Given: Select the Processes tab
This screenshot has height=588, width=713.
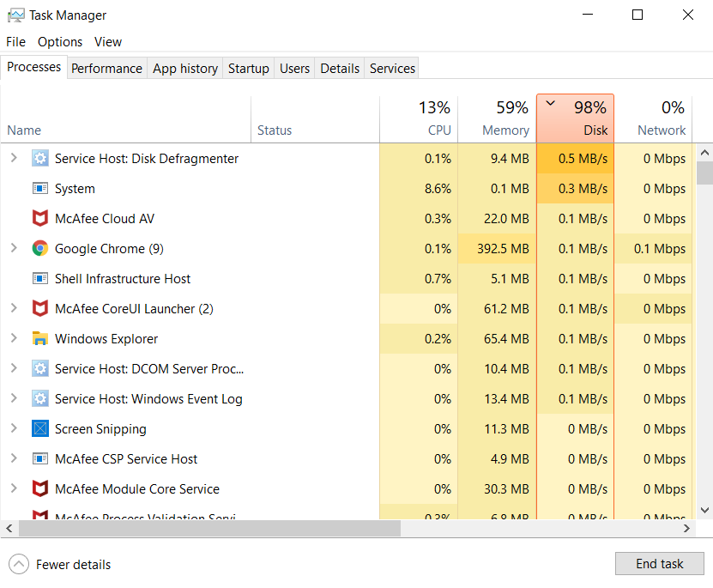Looking at the screenshot, I should click(34, 67).
